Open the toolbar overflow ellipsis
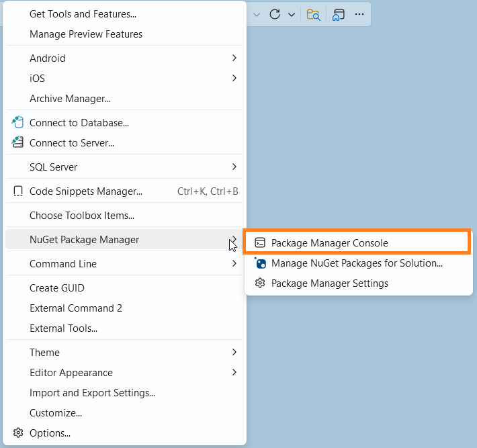477x448 pixels. coord(359,14)
